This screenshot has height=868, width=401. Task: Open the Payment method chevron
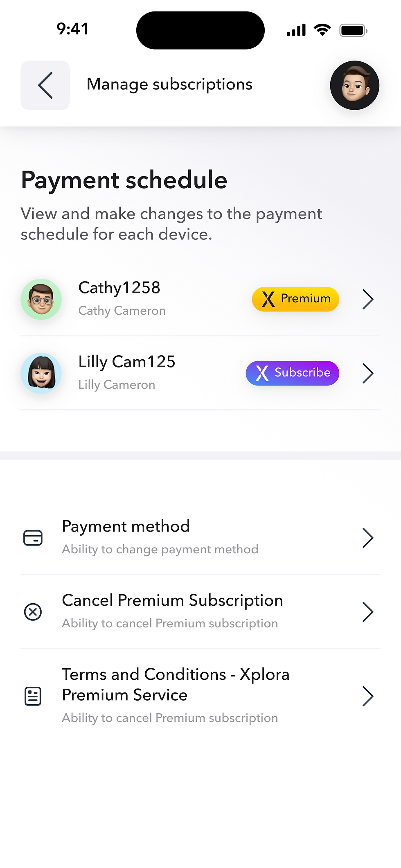(368, 538)
